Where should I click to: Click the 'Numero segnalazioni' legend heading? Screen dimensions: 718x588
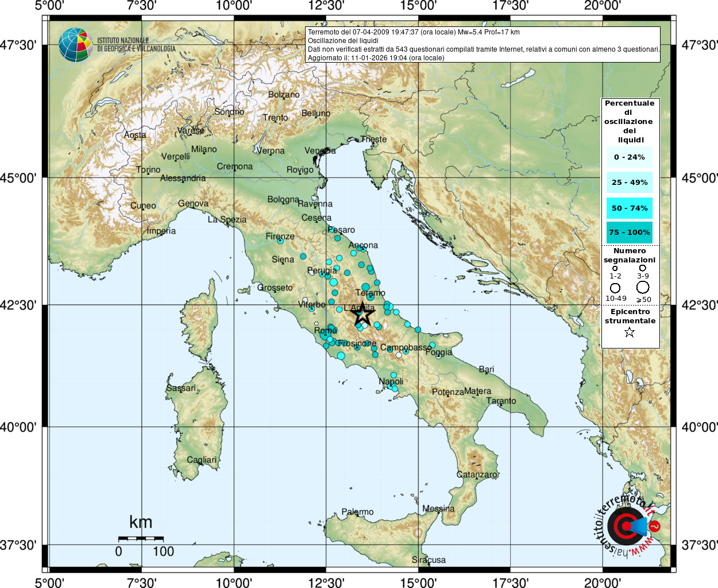(630, 255)
